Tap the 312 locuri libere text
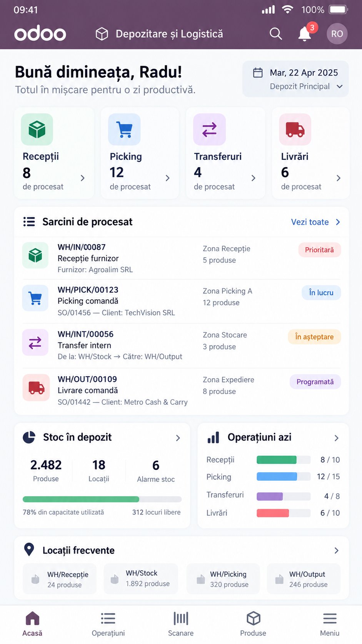 (x=156, y=512)
